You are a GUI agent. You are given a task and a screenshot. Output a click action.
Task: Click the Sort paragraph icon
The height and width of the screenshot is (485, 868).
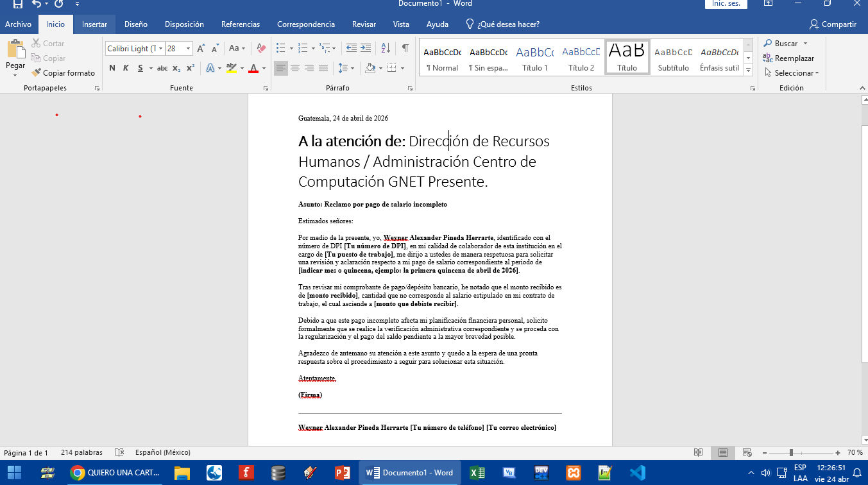point(386,48)
